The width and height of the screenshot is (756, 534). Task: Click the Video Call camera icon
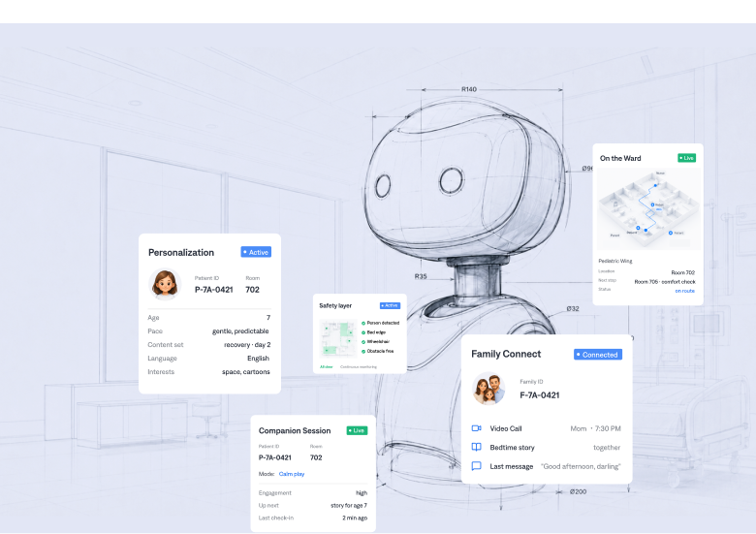click(x=476, y=428)
